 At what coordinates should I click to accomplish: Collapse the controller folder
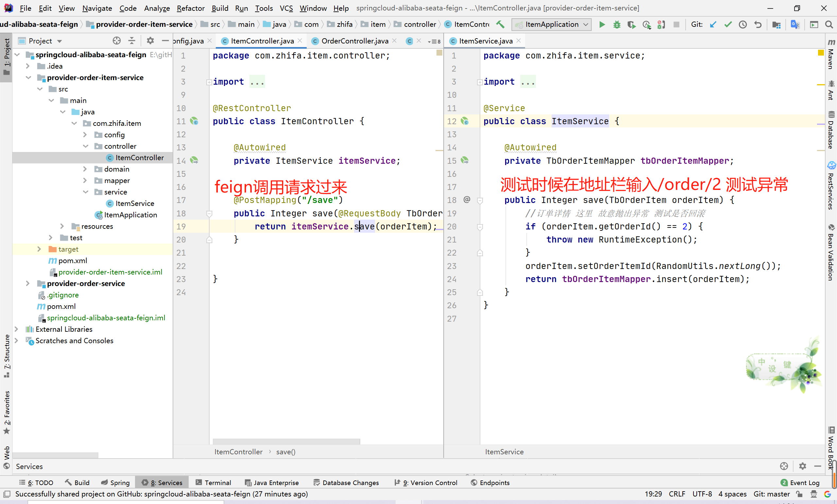coord(86,146)
